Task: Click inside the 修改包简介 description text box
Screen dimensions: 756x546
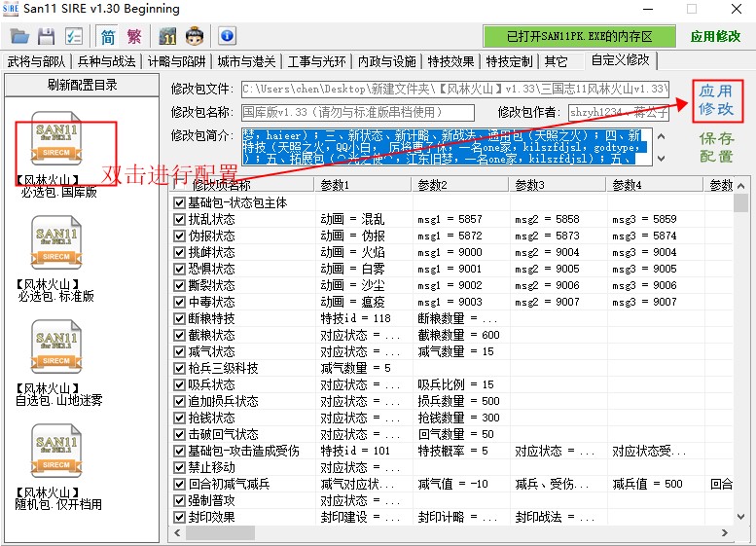Action: [447, 147]
